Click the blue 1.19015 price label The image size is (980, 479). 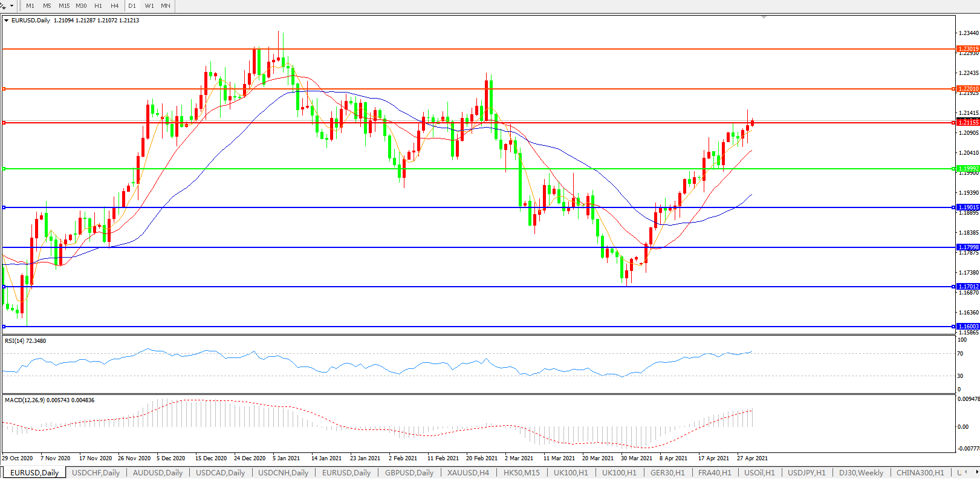click(x=968, y=207)
